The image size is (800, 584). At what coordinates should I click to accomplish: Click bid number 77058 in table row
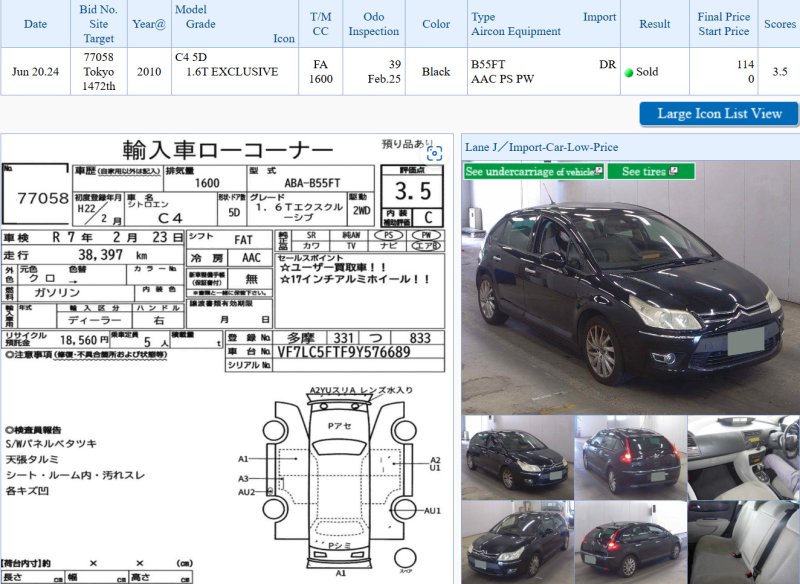pyautogui.click(x=98, y=57)
